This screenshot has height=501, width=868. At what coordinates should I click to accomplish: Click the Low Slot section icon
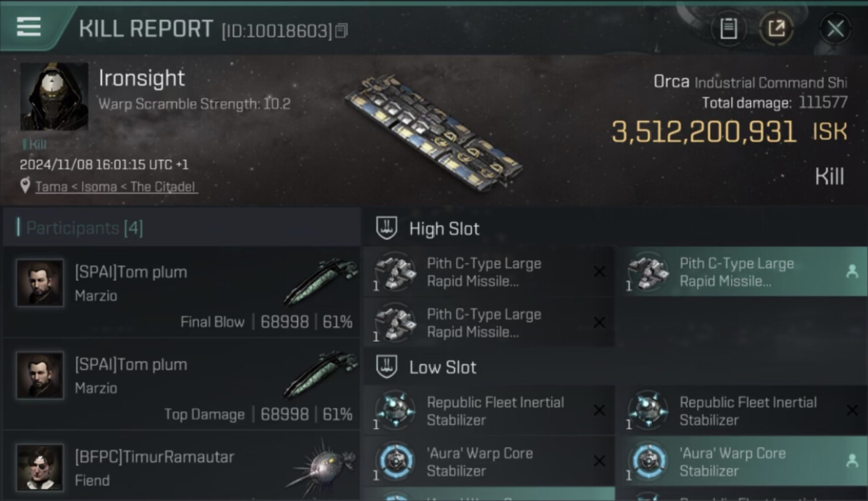click(x=387, y=367)
